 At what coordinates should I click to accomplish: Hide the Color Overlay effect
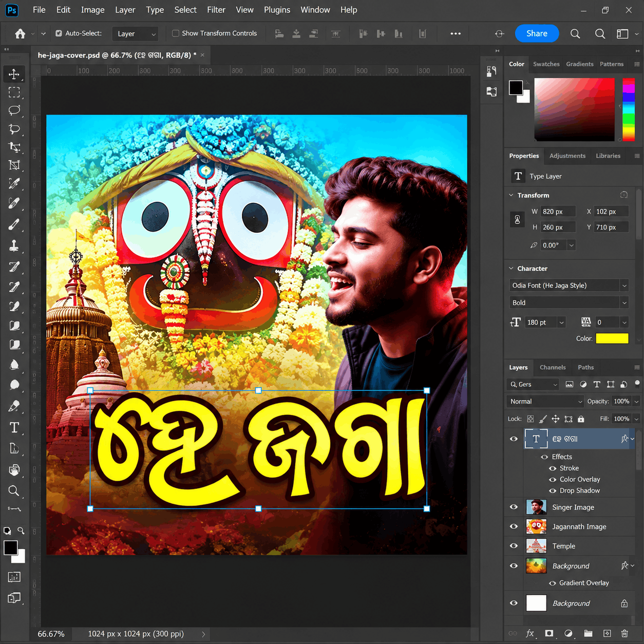pyautogui.click(x=553, y=480)
